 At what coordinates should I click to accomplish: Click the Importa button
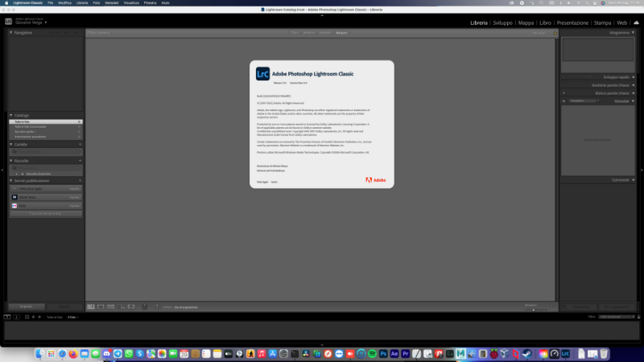[27, 306]
